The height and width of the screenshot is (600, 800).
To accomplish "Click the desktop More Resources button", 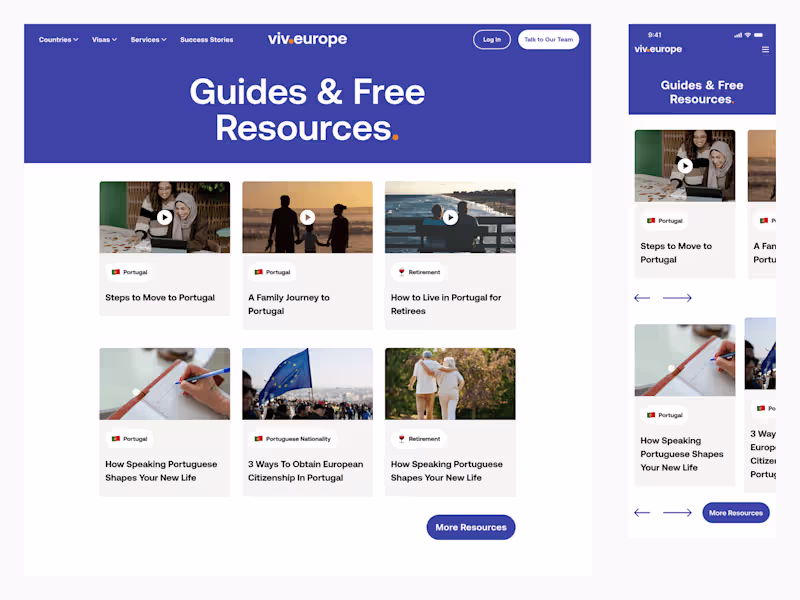I will click(471, 527).
